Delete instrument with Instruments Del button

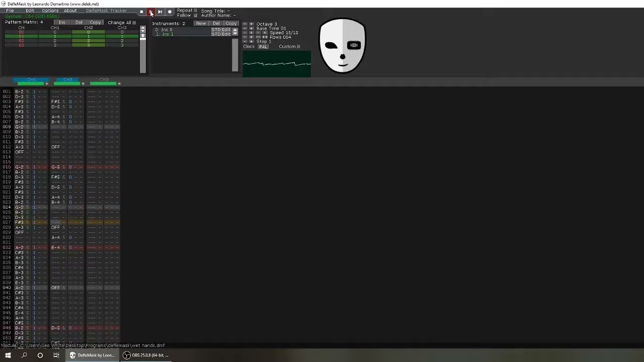[216, 24]
